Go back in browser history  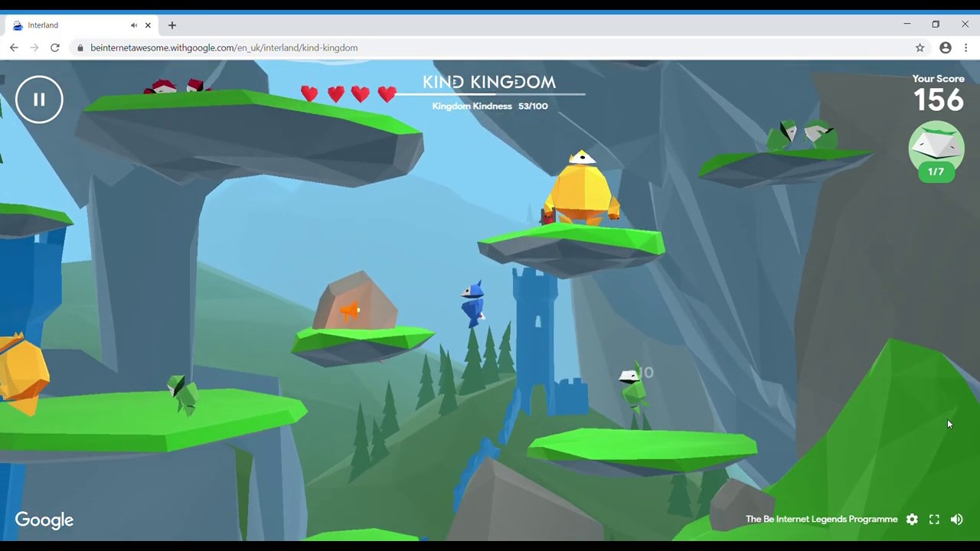(x=14, y=47)
